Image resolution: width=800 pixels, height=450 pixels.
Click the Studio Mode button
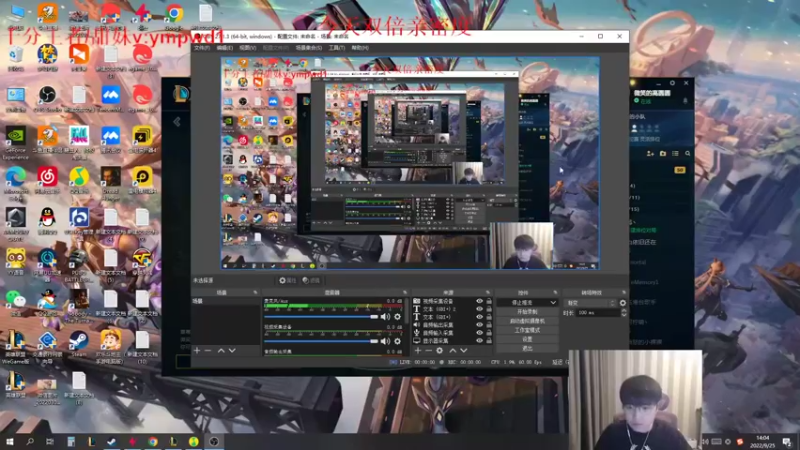pyautogui.click(x=527, y=330)
